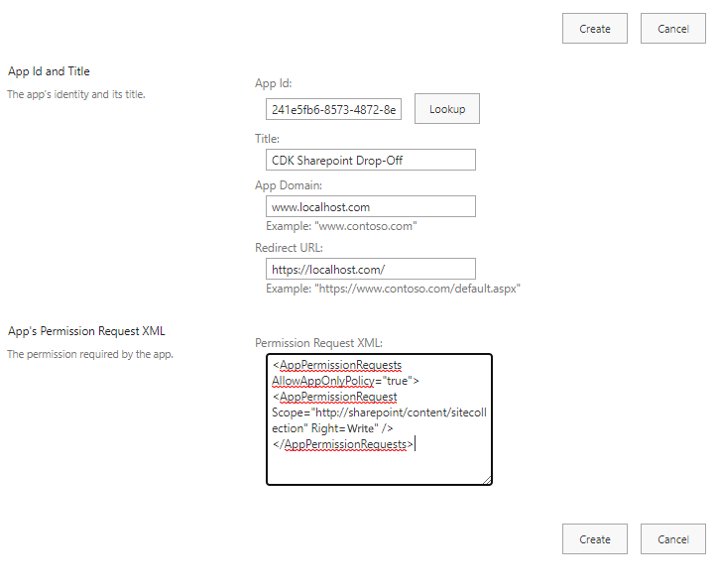Screen dimensions: 717x588
Task: Click the textarea resize handle corner
Action: click(487, 480)
